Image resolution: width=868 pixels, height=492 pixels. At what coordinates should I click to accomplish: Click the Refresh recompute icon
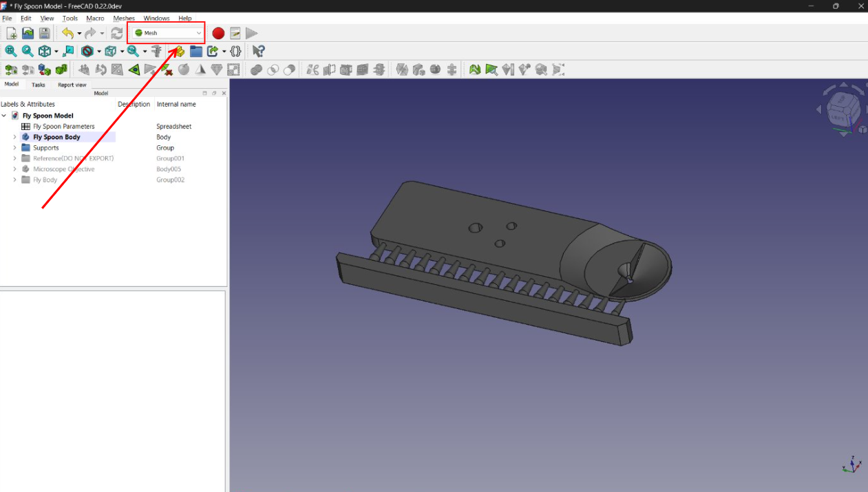point(117,33)
